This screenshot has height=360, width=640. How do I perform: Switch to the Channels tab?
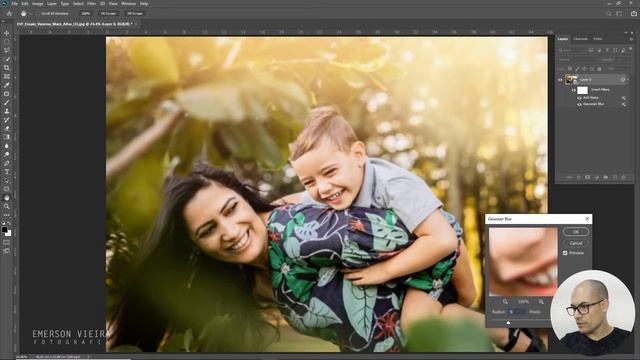coord(580,39)
